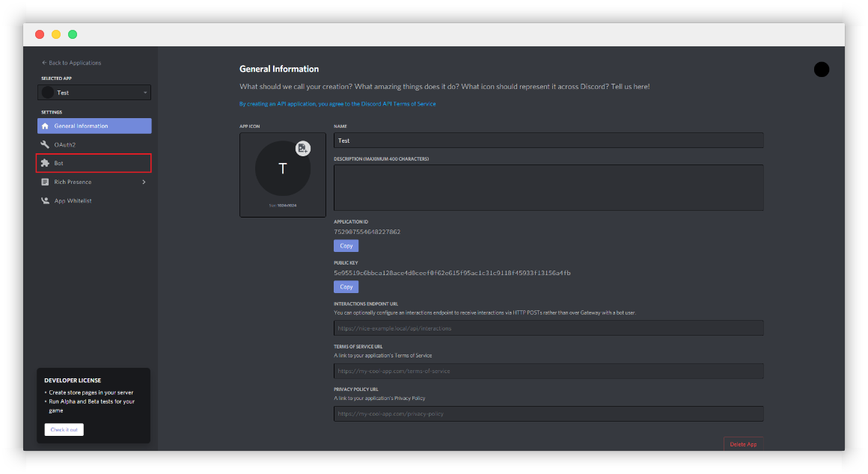Click the Bot puzzle piece icon
Image resolution: width=868 pixels, height=474 pixels.
point(46,163)
